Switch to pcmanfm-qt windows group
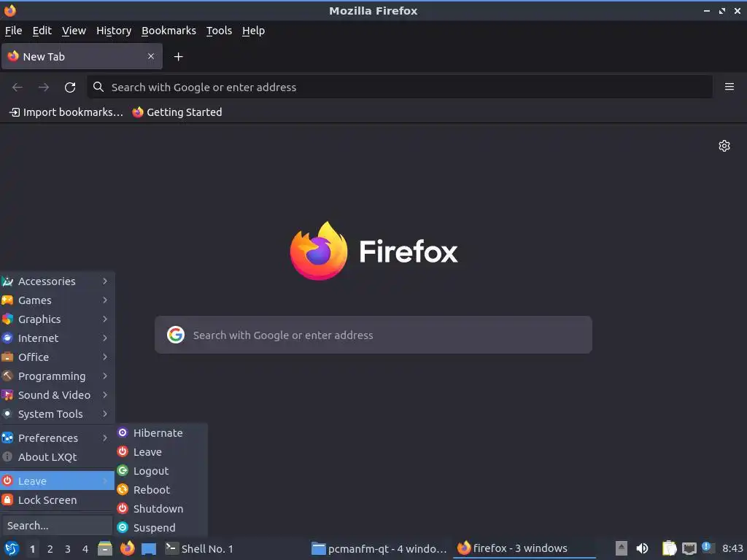This screenshot has width=747, height=560. tap(379, 548)
